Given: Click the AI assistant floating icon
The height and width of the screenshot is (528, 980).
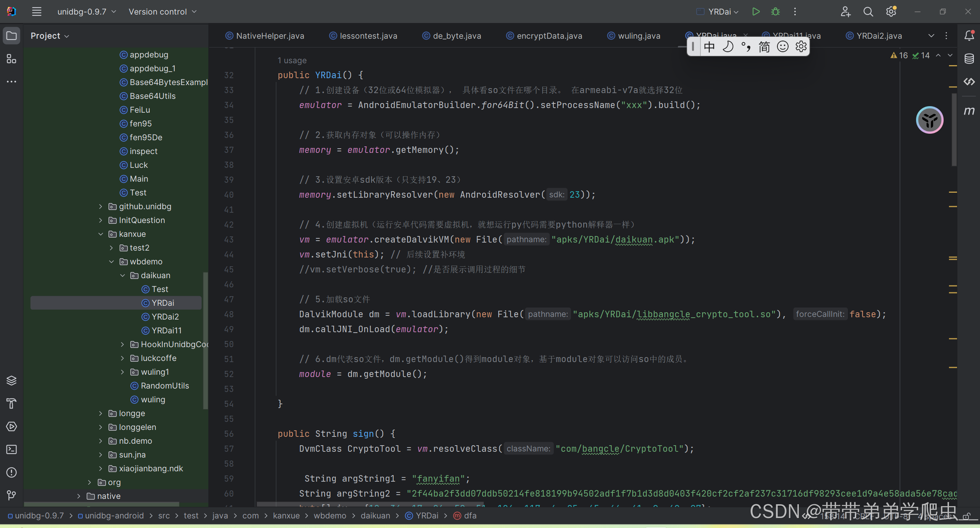Looking at the screenshot, I should pyautogui.click(x=930, y=120).
